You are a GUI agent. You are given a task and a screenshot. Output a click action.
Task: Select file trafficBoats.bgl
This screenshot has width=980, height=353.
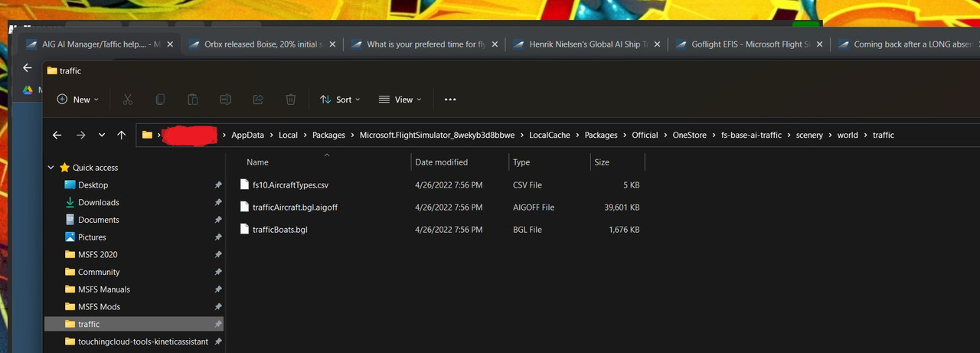point(279,229)
